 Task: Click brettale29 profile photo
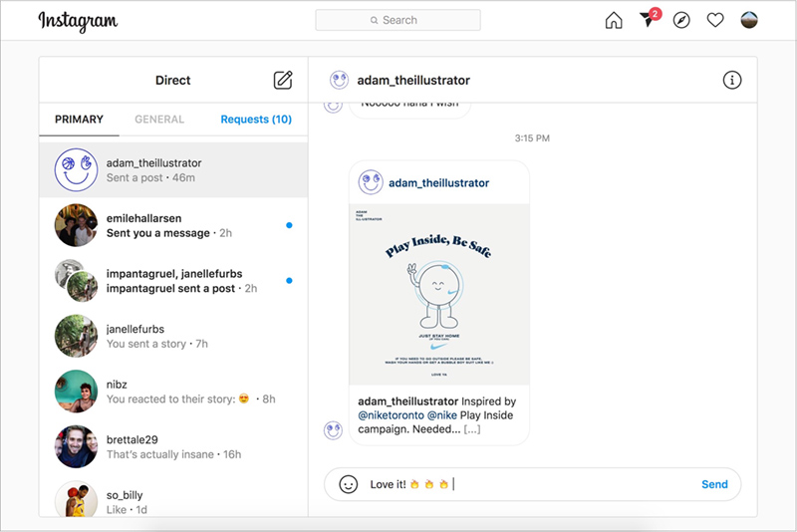point(77,446)
